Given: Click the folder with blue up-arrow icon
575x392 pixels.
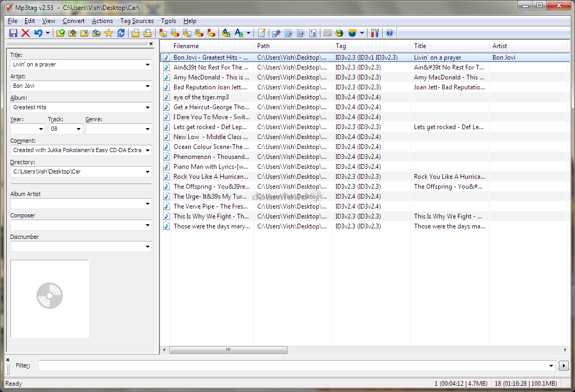Looking at the screenshot, I should click(97, 33).
